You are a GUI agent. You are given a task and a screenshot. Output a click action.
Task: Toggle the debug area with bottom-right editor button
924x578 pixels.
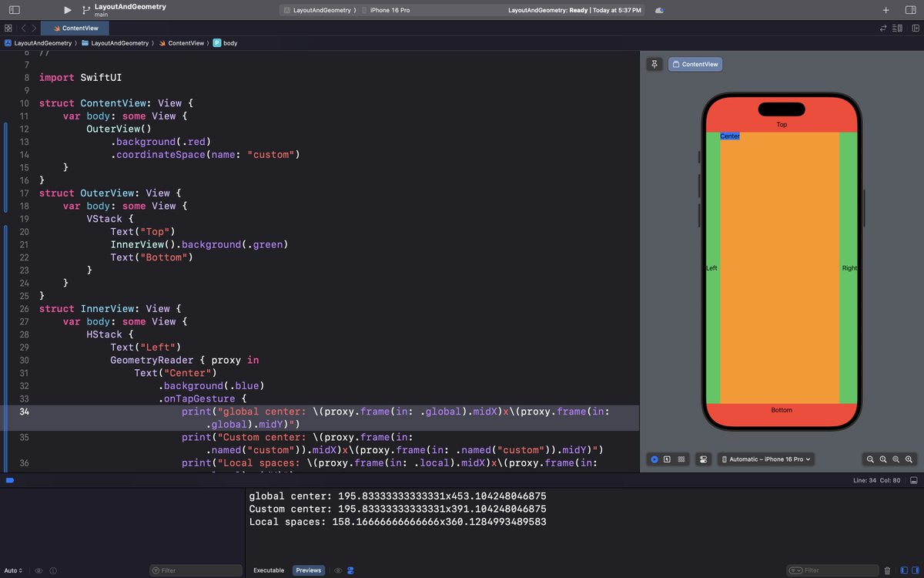pos(914,480)
